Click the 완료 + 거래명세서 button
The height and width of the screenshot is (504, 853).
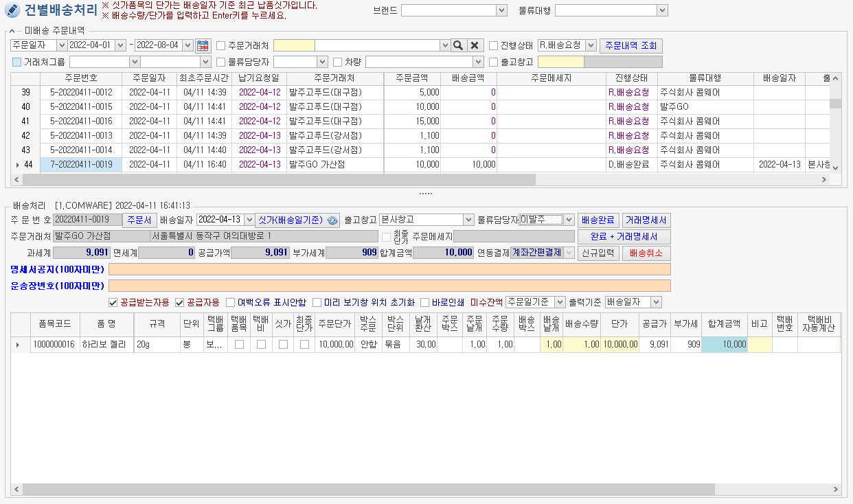(624, 236)
